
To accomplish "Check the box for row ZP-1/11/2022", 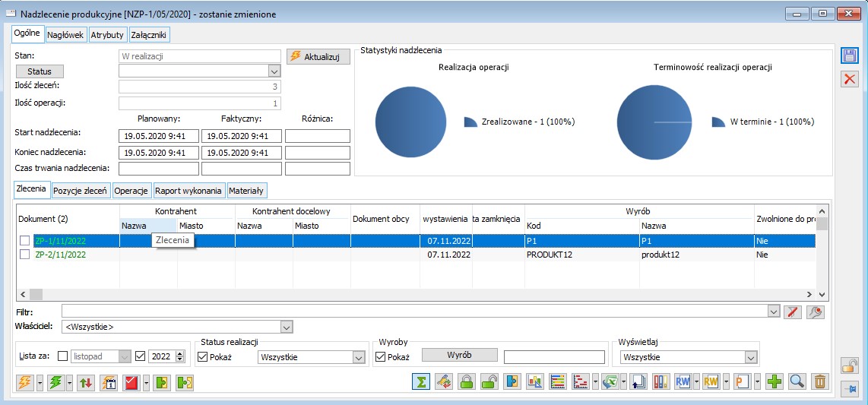I will 25,241.
